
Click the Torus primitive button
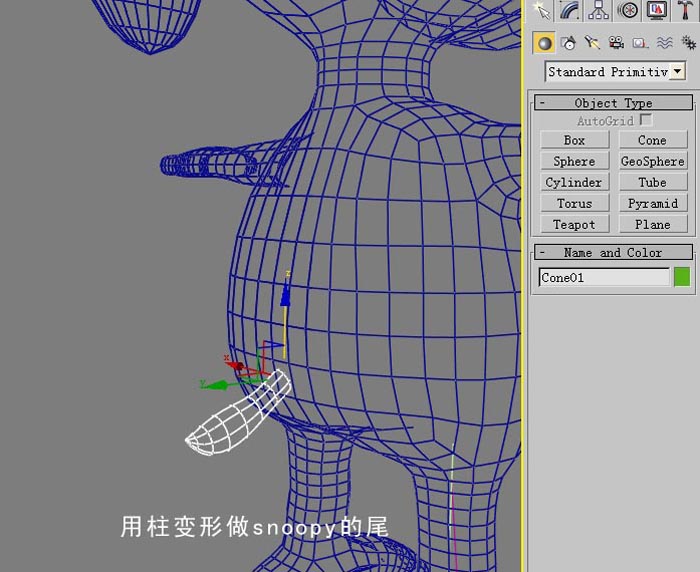click(575, 203)
